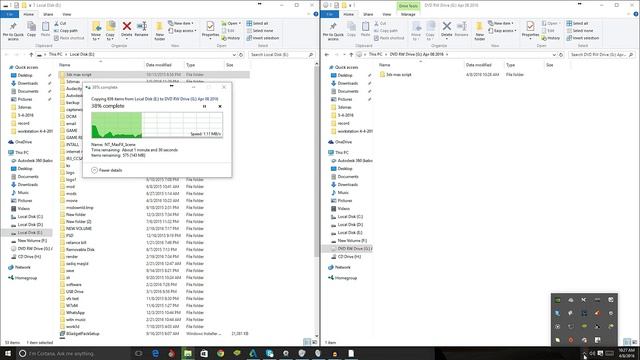The height and width of the screenshot is (360, 640).
Task: Open New item dropdown in Local Disk ribbon
Action: coord(180,23)
